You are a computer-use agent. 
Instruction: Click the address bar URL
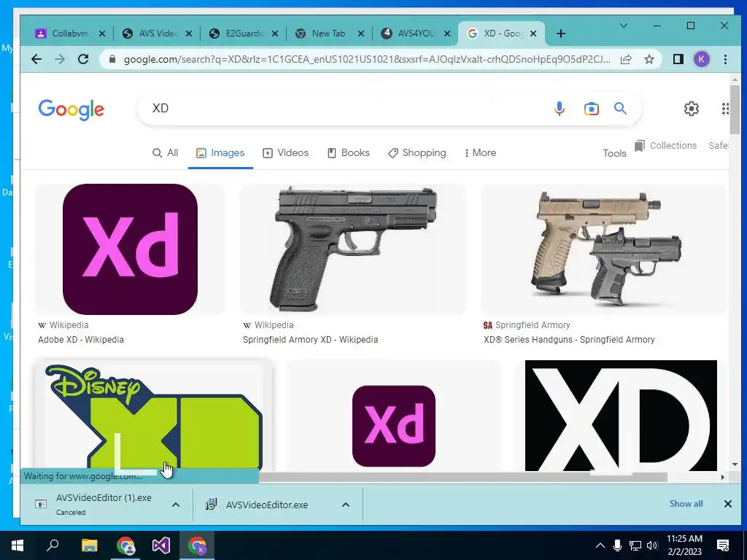point(367,59)
